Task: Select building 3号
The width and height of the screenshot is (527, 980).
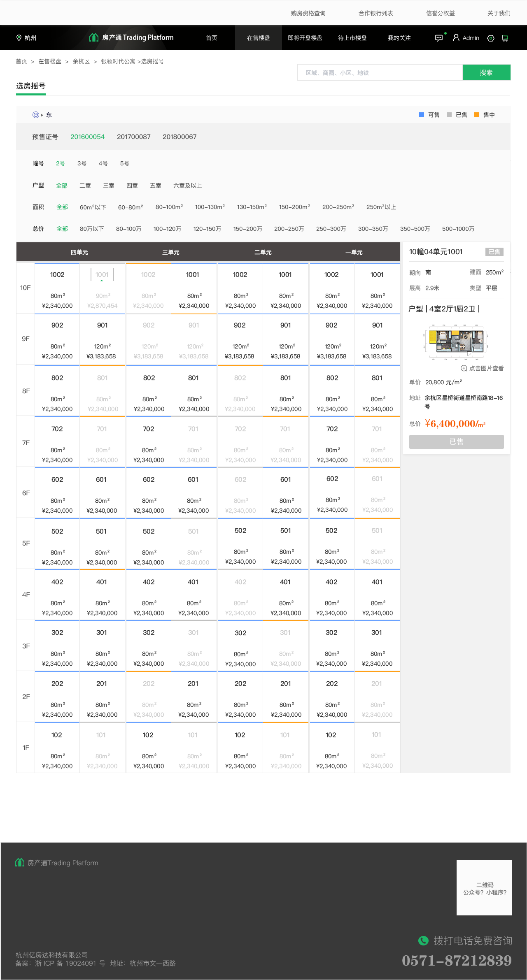Action: [82, 163]
